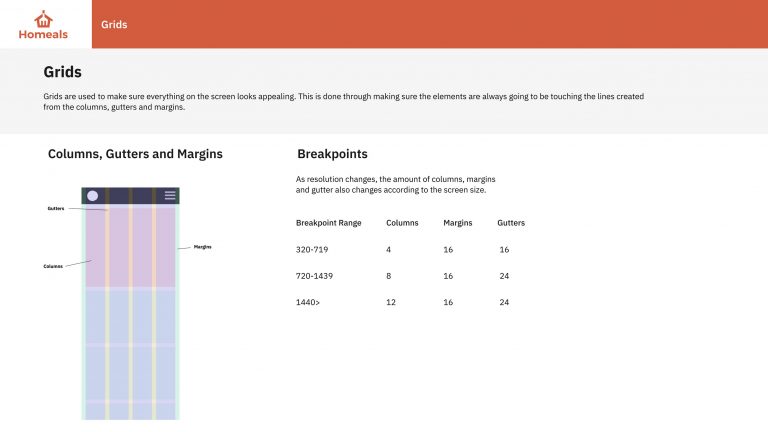Click the blue lower section of the grid mockup
Screen dimensions: 768x432
[130, 353]
